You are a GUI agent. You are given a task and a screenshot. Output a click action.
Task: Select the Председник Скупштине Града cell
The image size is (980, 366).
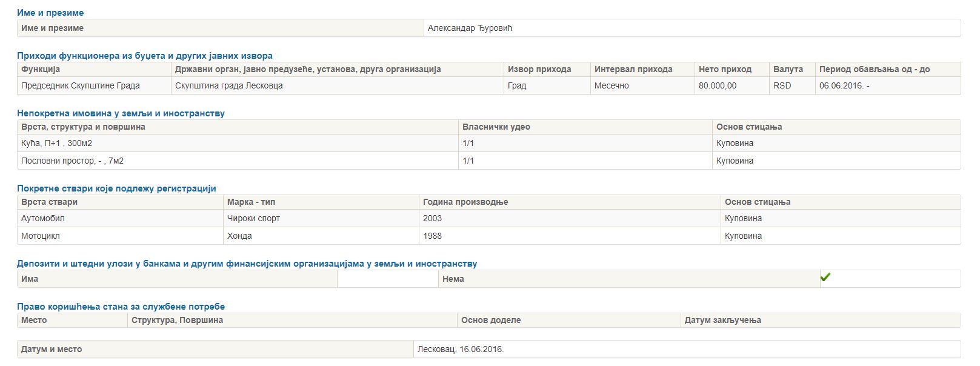pyautogui.click(x=81, y=86)
